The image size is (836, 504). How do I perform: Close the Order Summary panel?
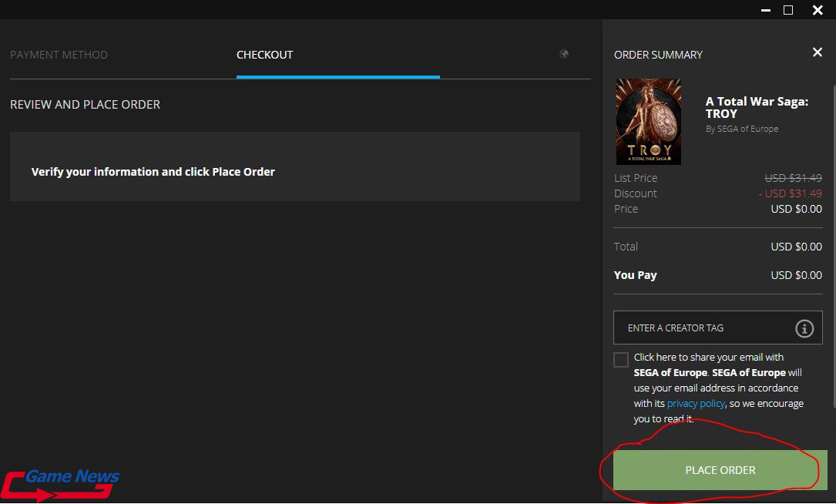tap(817, 52)
